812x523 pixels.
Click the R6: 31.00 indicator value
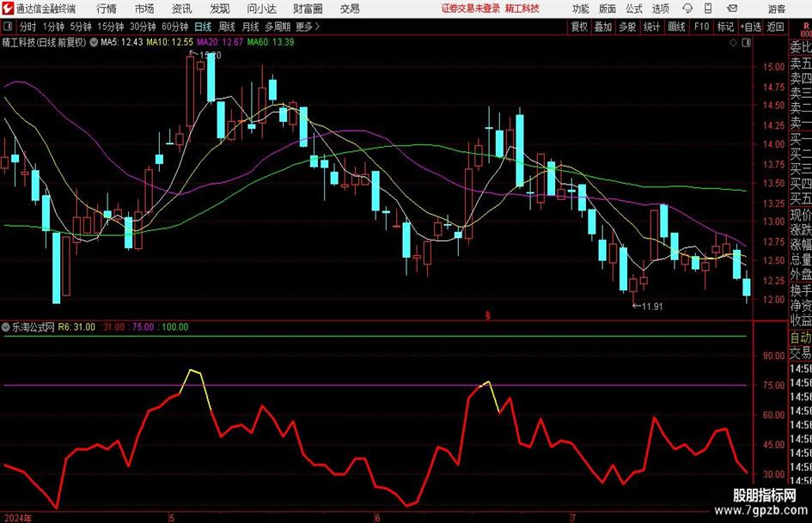[76, 327]
